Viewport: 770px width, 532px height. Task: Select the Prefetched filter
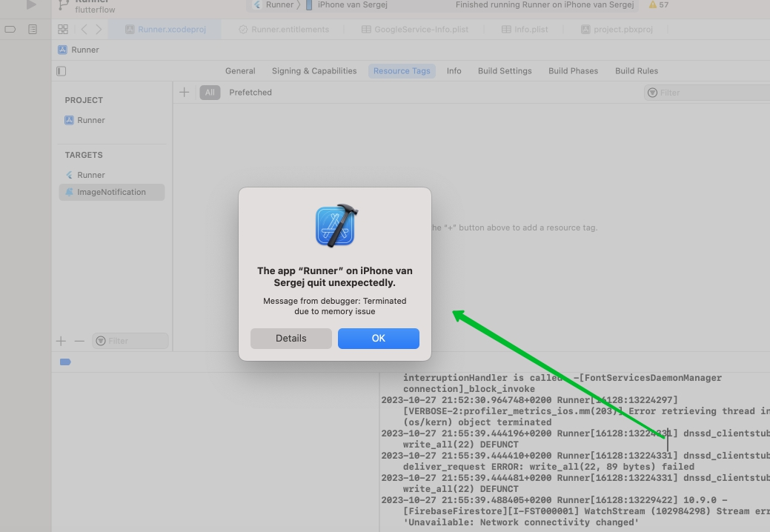(250, 93)
